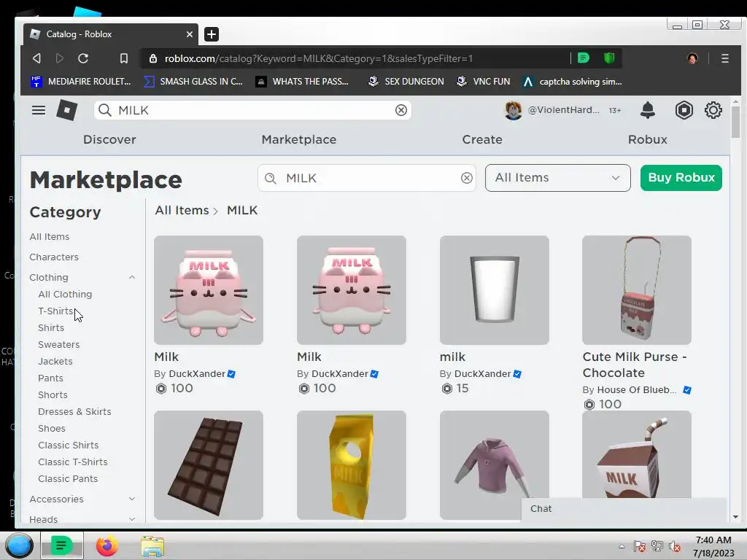Open the Chat panel
747x560 pixels.
click(624, 509)
